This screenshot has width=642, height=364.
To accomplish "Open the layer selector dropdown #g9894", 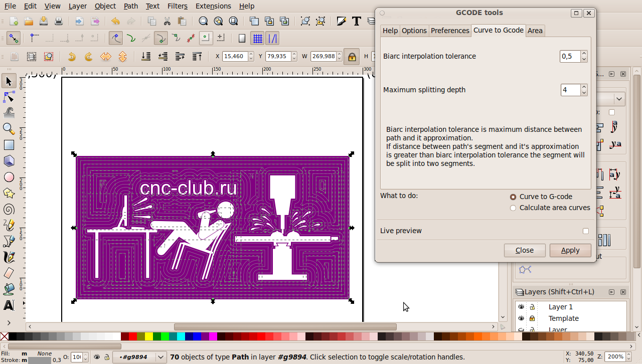I will pyautogui.click(x=139, y=357).
